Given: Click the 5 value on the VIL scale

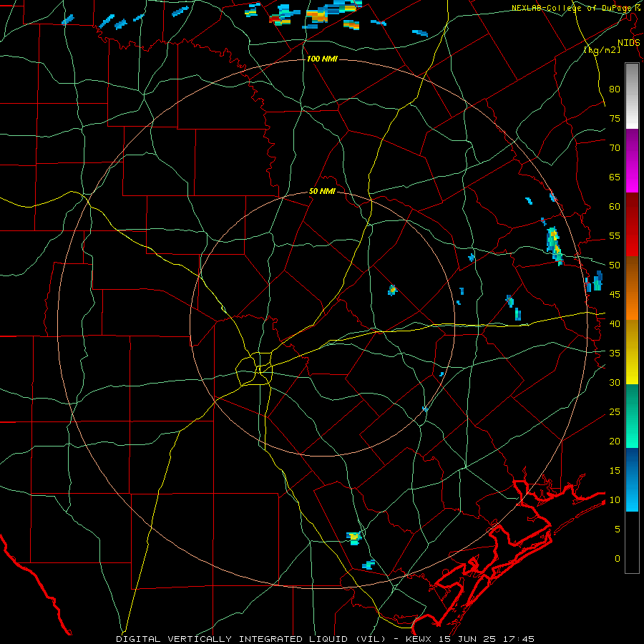Looking at the screenshot, I should pyautogui.click(x=618, y=529).
